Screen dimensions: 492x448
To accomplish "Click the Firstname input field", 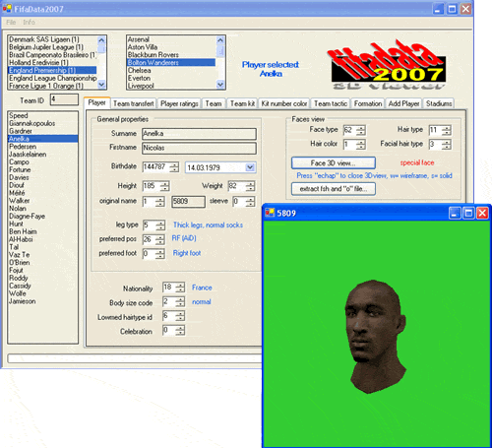I will coord(199,148).
